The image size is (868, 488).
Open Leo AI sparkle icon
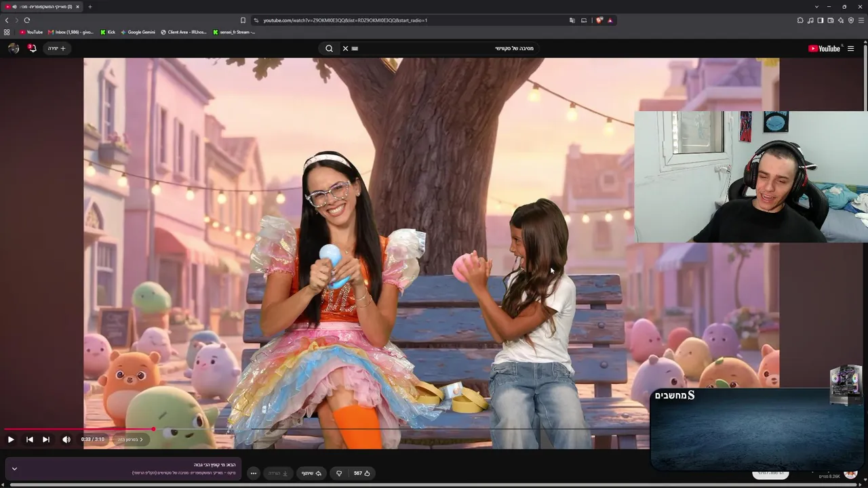(841, 20)
